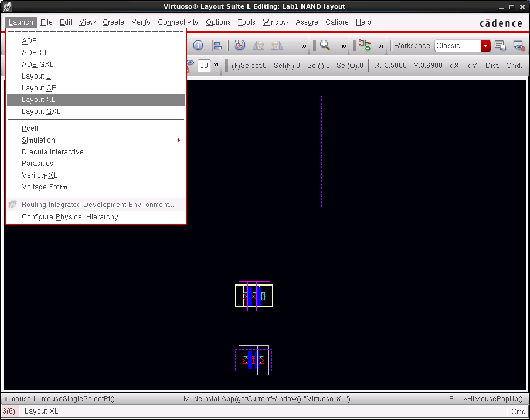
Task: Click the Align objects toolbar icon
Action: [217, 45]
